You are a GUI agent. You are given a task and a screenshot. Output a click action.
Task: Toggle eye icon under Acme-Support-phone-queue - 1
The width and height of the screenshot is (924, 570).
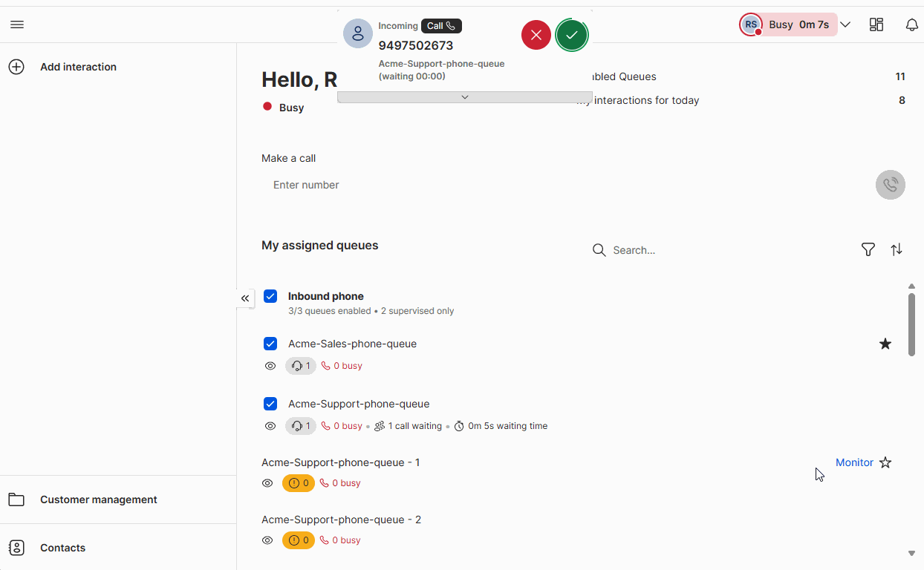click(x=267, y=483)
